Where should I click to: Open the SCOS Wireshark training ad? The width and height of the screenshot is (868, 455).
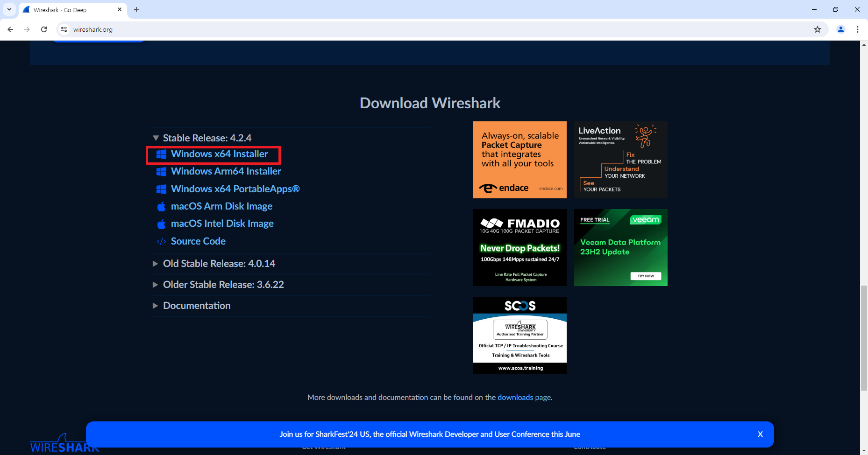click(x=520, y=335)
